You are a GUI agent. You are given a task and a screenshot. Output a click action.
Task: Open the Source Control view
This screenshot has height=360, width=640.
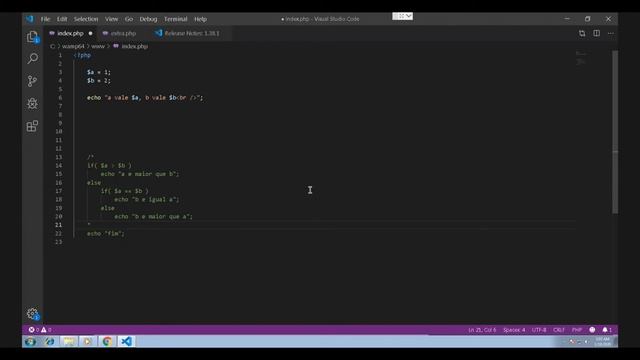pos(32,81)
